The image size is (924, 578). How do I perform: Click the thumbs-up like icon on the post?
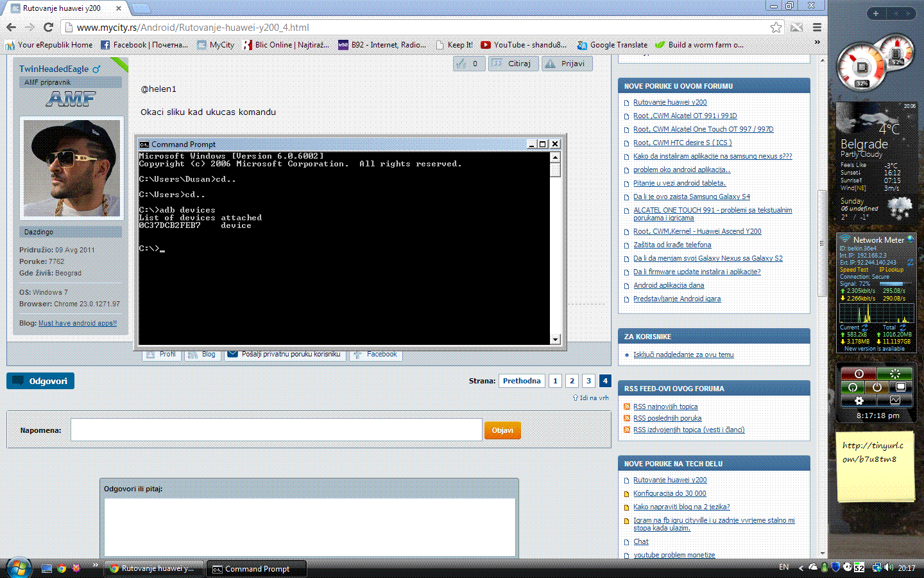(461, 64)
